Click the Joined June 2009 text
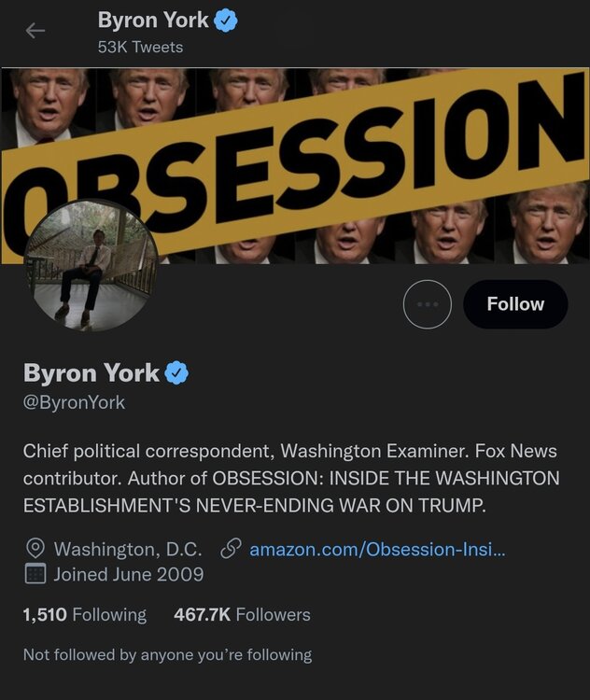Viewport: 590px width, 700px height. tap(129, 574)
